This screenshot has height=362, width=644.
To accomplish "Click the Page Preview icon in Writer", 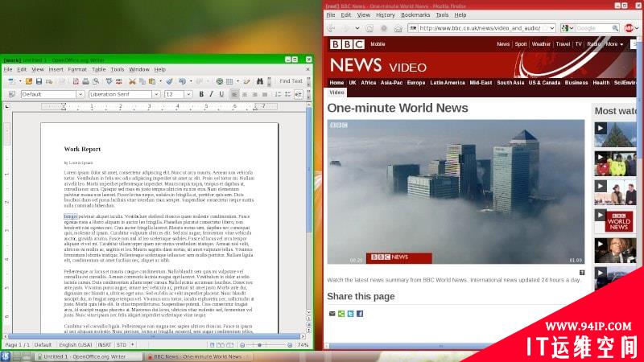I will pos(96,81).
